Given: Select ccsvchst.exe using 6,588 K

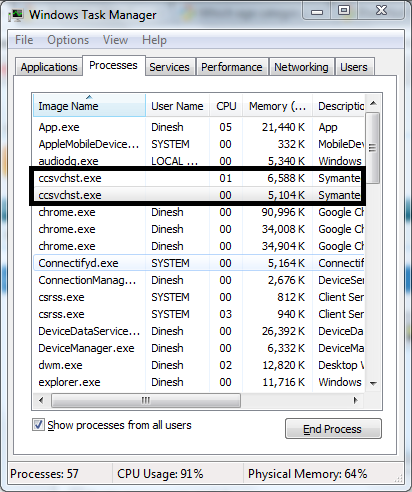Looking at the screenshot, I should pyautogui.click(x=199, y=178).
